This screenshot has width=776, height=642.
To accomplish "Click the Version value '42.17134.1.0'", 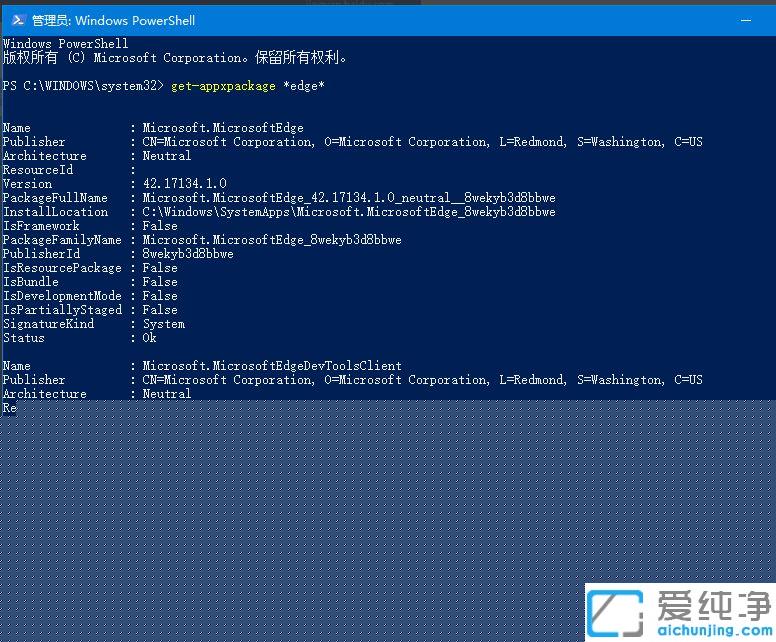I will point(185,184).
